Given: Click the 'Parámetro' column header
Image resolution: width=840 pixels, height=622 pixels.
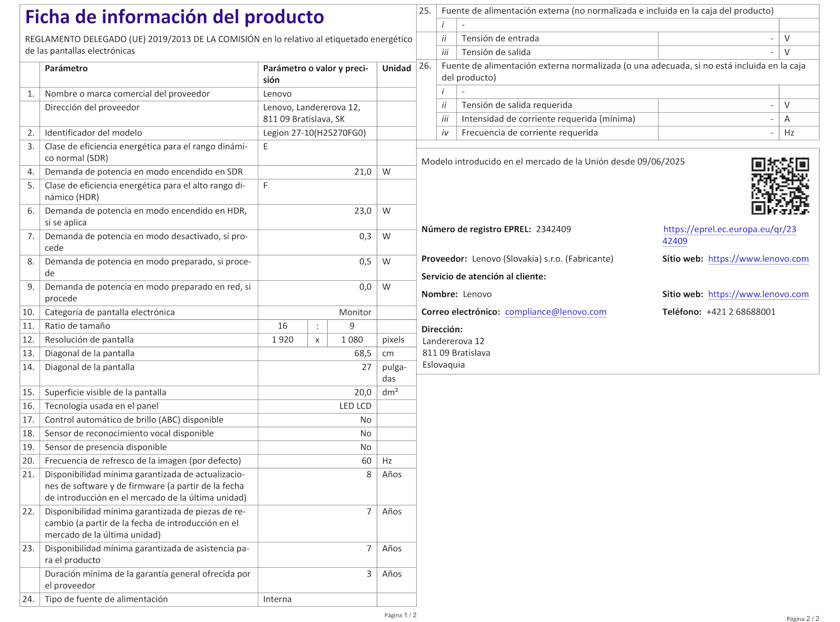Looking at the screenshot, I should (66, 68).
